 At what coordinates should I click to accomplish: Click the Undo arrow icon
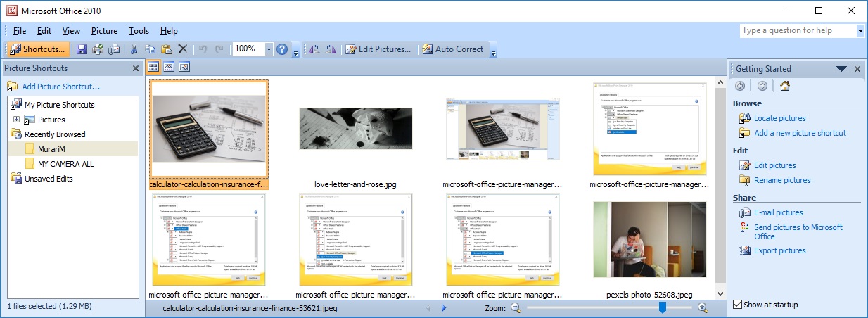click(x=203, y=49)
